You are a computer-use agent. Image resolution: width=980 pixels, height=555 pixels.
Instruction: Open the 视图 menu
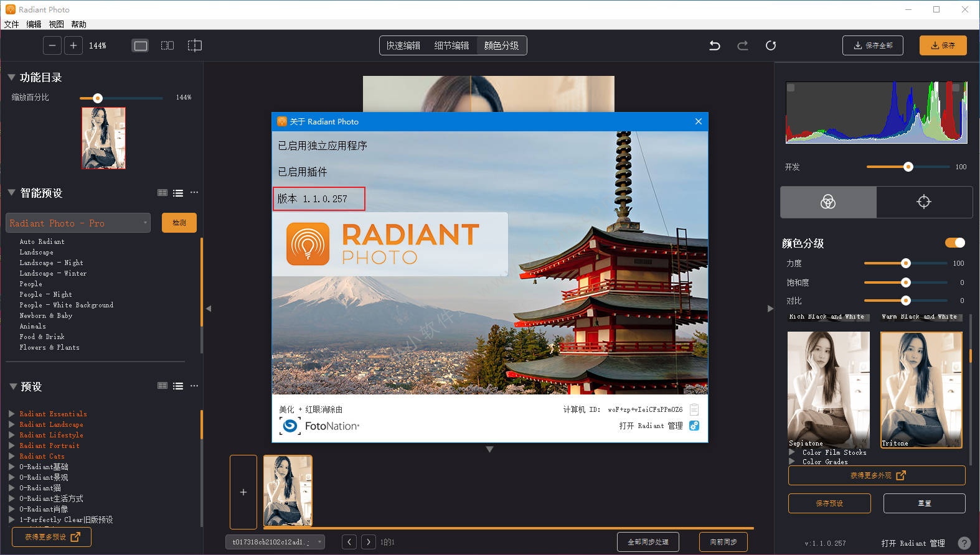point(56,24)
